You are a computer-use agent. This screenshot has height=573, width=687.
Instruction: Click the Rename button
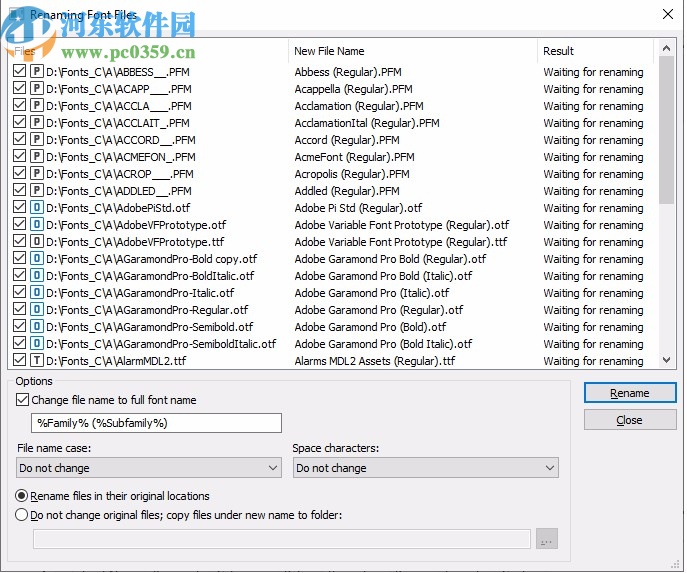[x=630, y=393]
